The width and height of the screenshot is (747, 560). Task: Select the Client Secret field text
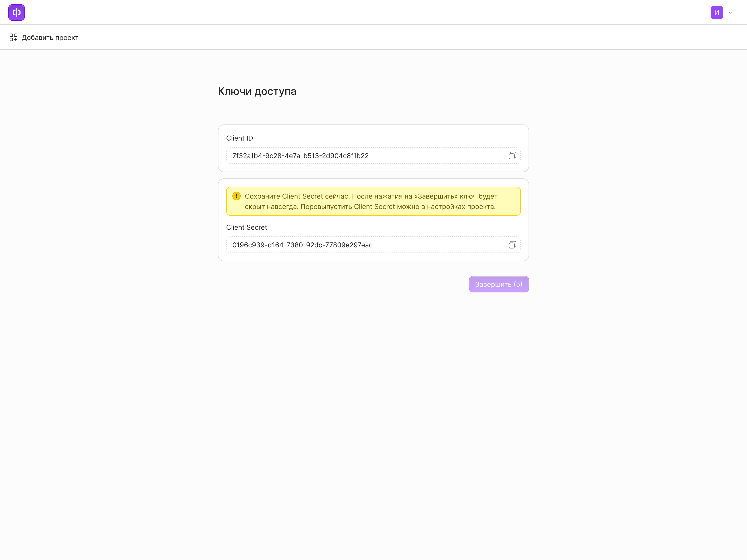pyautogui.click(x=302, y=245)
